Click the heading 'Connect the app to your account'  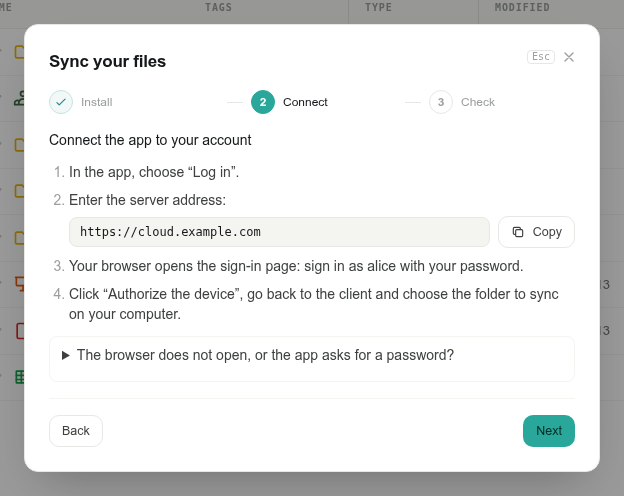click(x=150, y=140)
